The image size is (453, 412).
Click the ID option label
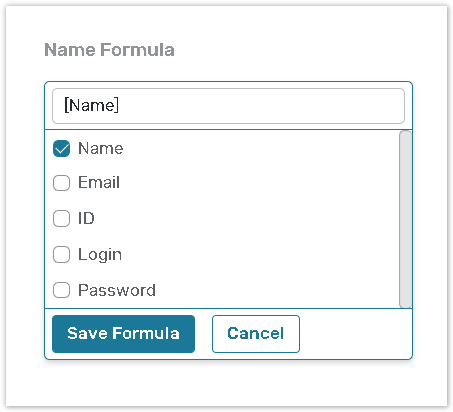86,218
